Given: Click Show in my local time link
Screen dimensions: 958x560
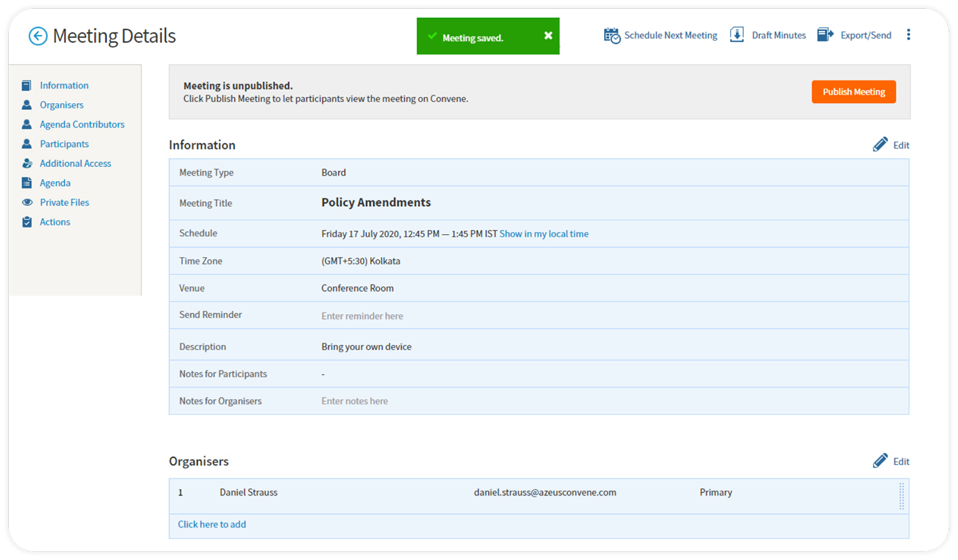Looking at the screenshot, I should click(544, 234).
